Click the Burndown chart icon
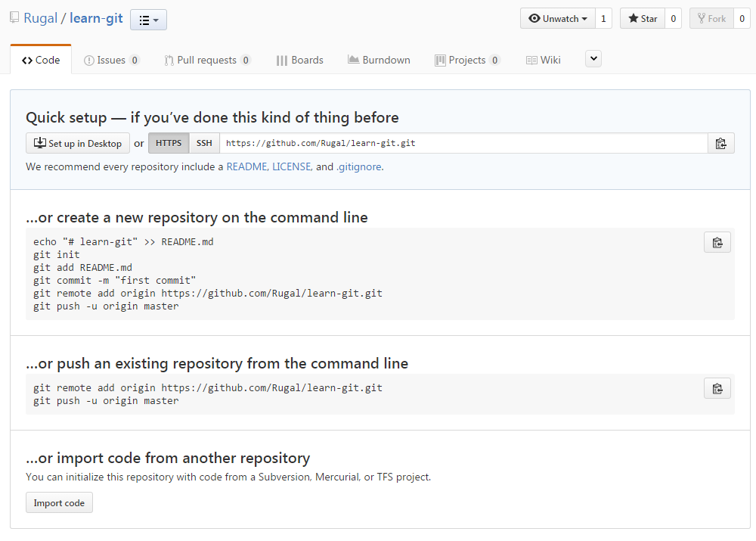 (x=353, y=59)
